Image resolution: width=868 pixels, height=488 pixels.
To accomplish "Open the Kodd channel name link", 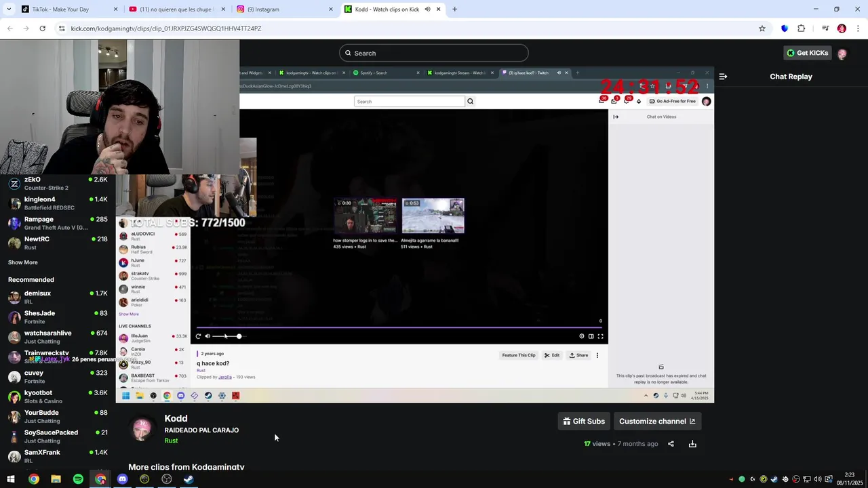I will (176, 418).
